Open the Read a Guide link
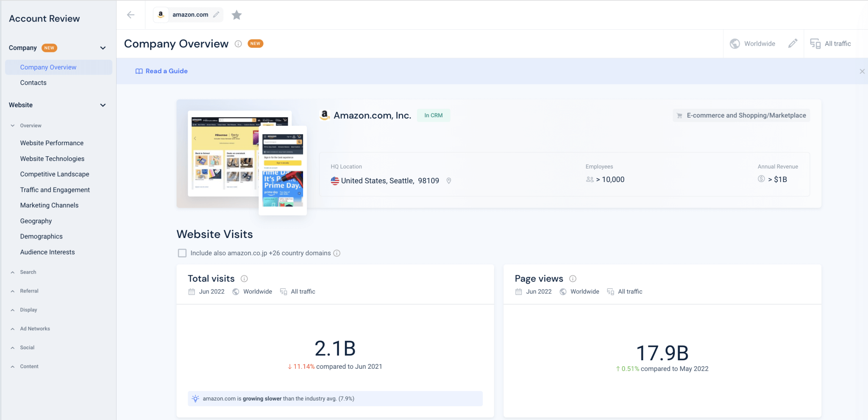 161,71
